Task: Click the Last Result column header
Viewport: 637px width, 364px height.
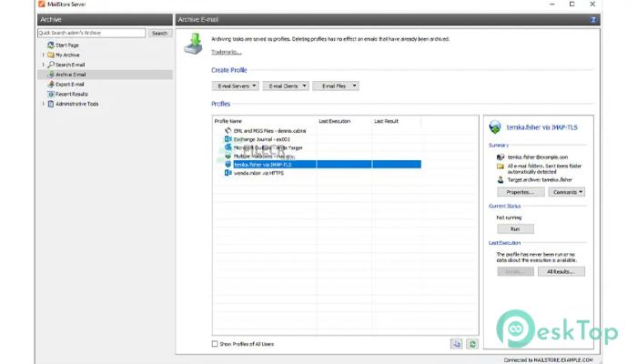Action: (x=386, y=121)
